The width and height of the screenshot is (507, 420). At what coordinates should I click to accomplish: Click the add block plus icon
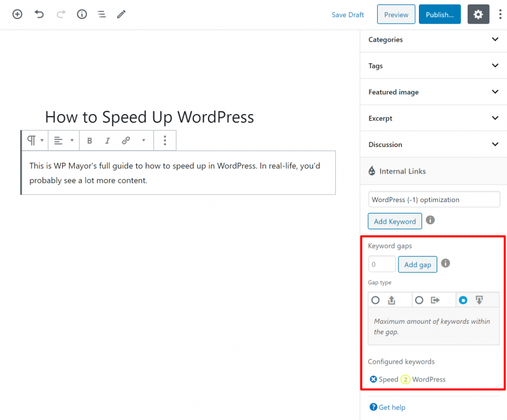17,14
